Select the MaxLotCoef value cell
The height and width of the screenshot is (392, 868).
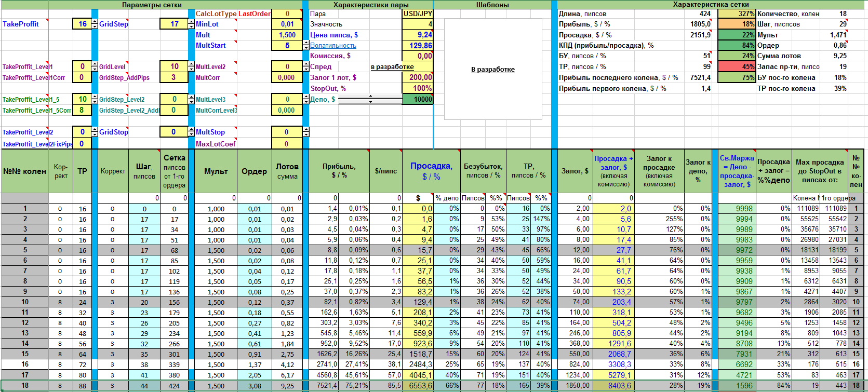tap(287, 144)
